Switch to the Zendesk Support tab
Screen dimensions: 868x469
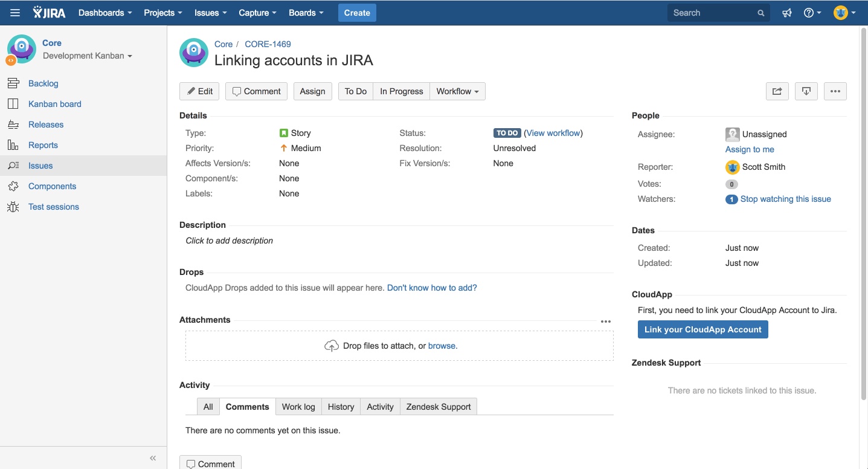coord(439,407)
